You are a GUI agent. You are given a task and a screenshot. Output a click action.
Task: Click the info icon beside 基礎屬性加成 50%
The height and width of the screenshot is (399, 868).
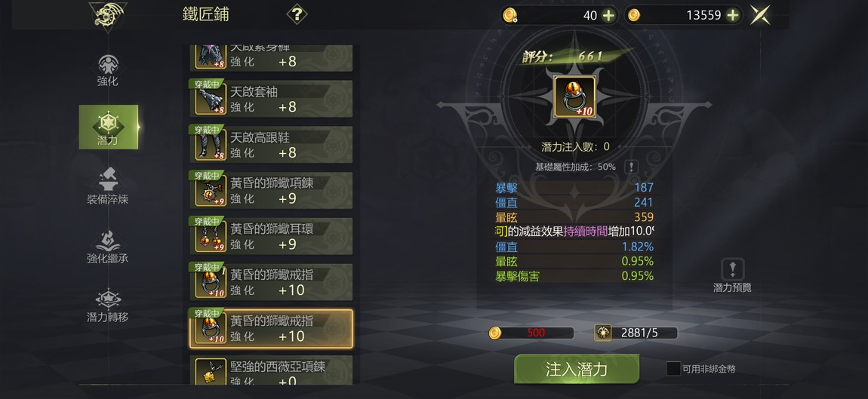(x=630, y=167)
